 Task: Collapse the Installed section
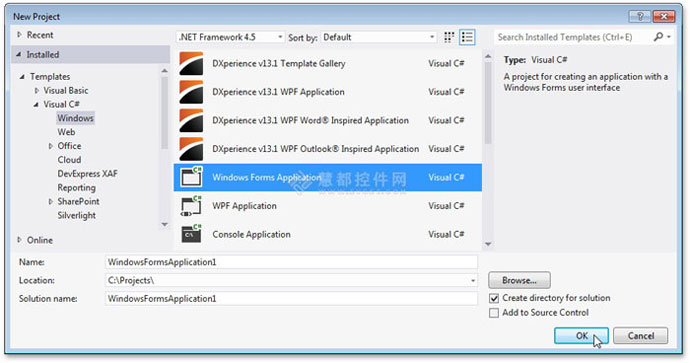(x=19, y=55)
